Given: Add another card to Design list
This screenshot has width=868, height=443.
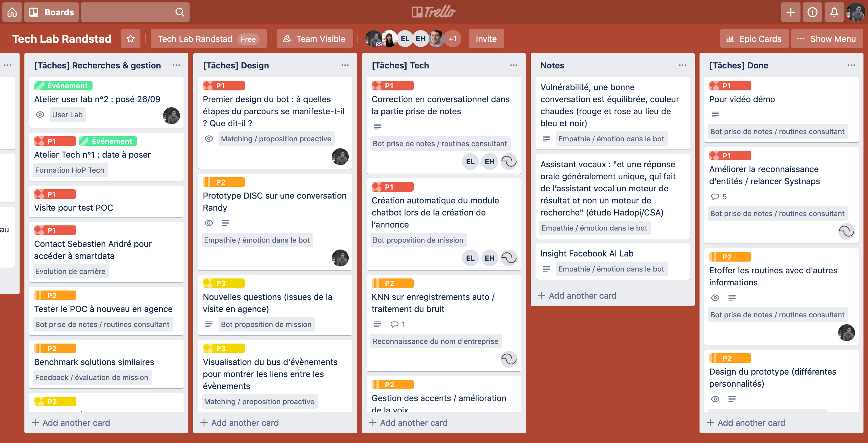Looking at the screenshot, I should point(240,423).
